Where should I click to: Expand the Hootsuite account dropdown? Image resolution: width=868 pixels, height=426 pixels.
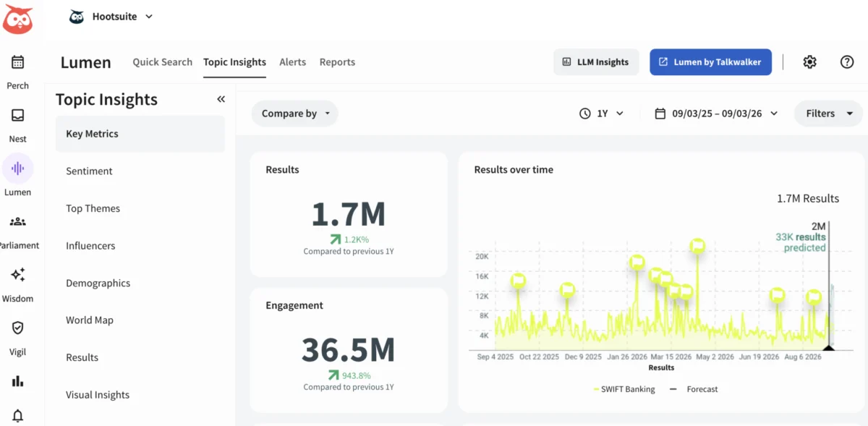click(x=149, y=17)
